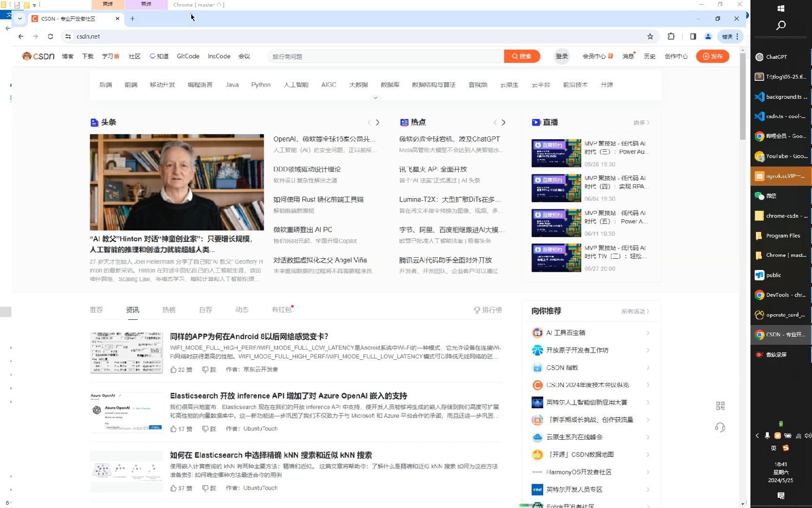Click the 登录 login button
Screen dimensions: 812x508
562,56
